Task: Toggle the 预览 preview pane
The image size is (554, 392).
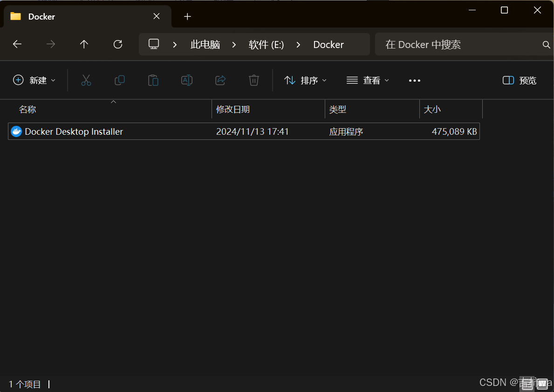Action: (520, 81)
